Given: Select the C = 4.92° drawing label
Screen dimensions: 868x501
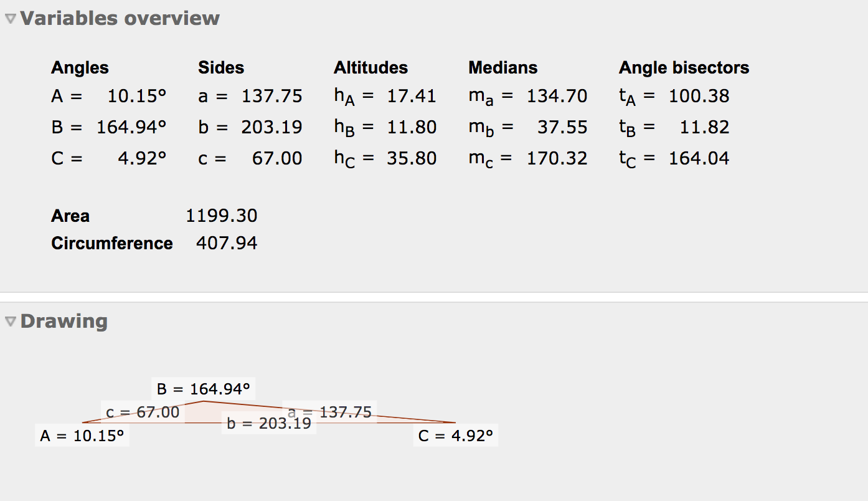Looking at the screenshot, I should [x=455, y=436].
